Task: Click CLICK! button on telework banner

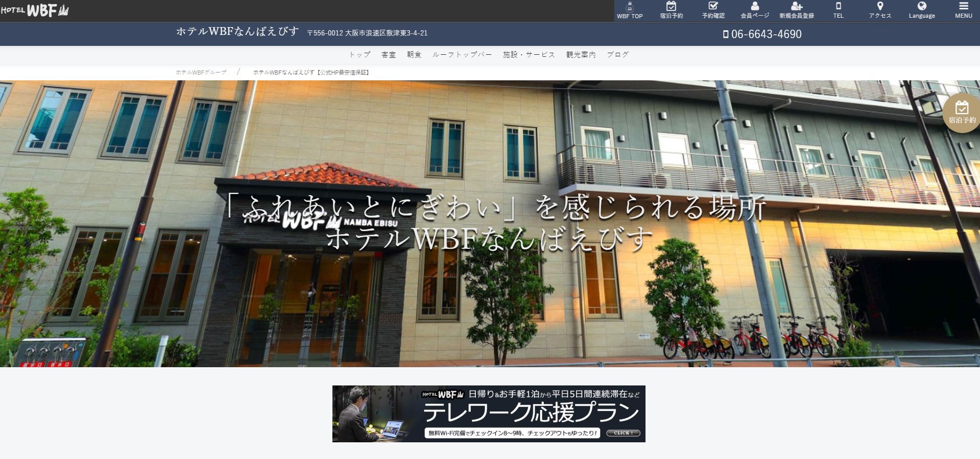Action: tap(623, 433)
